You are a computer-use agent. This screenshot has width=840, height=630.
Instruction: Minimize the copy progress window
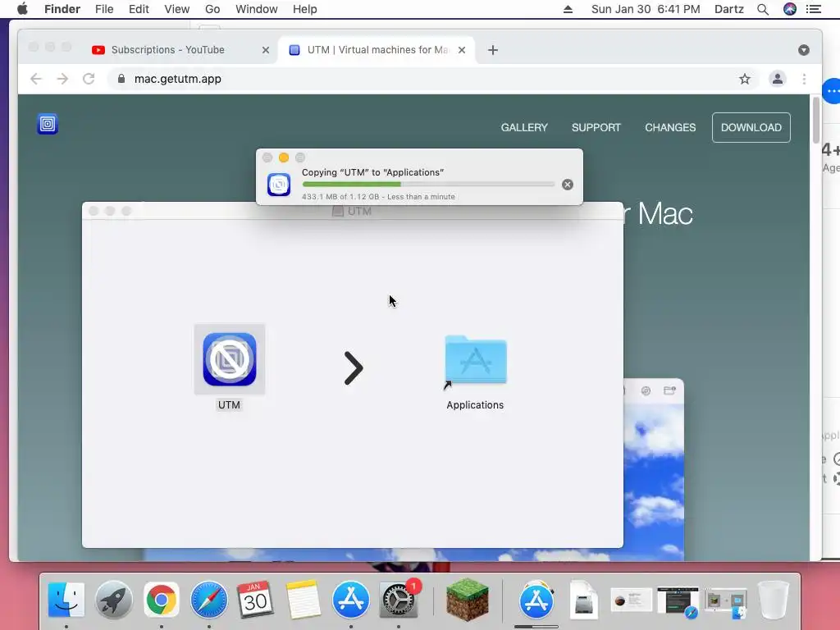point(284,157)
